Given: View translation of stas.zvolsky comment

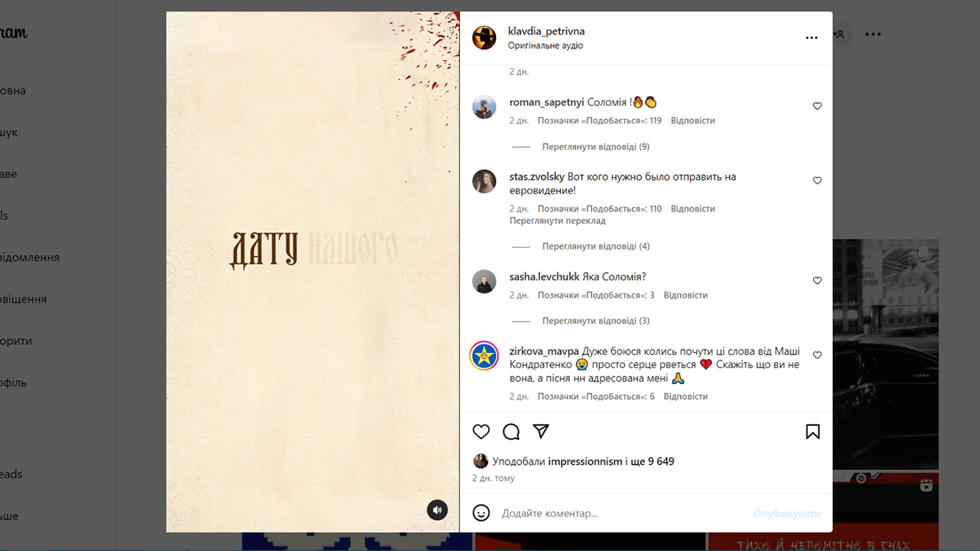Looking at the screenshot, I should 557,221.
